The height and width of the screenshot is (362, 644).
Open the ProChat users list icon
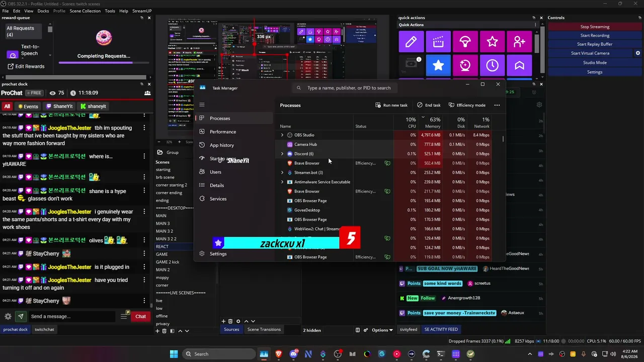147,93
